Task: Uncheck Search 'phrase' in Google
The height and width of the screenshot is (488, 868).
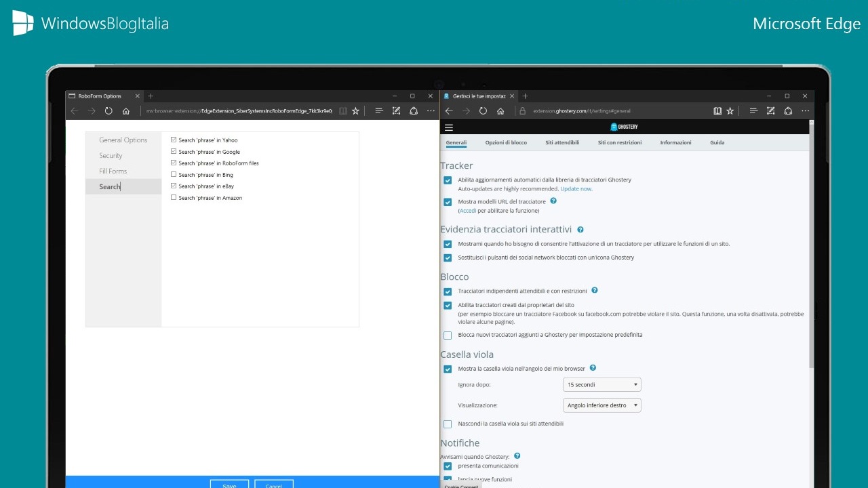Action: 174,151
